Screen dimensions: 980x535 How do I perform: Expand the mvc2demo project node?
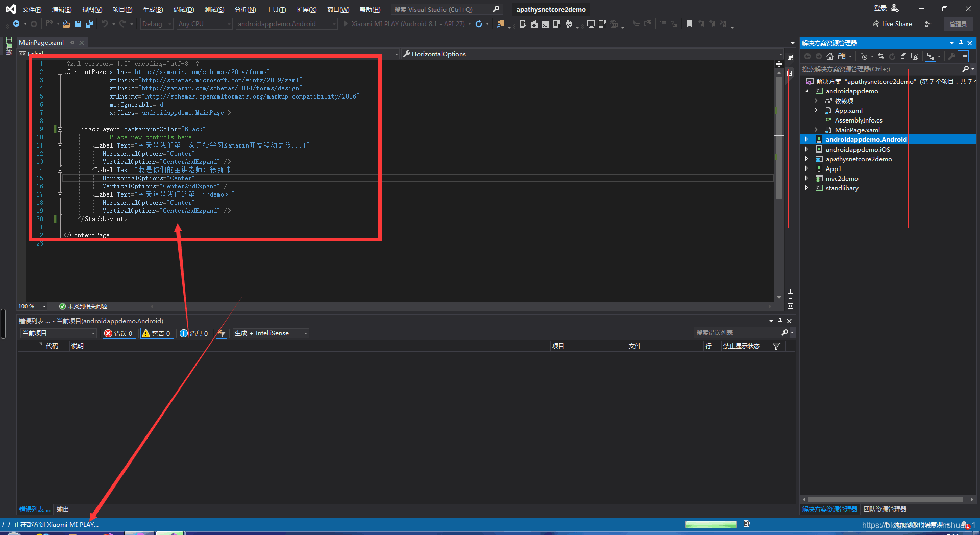click(806, 178)
